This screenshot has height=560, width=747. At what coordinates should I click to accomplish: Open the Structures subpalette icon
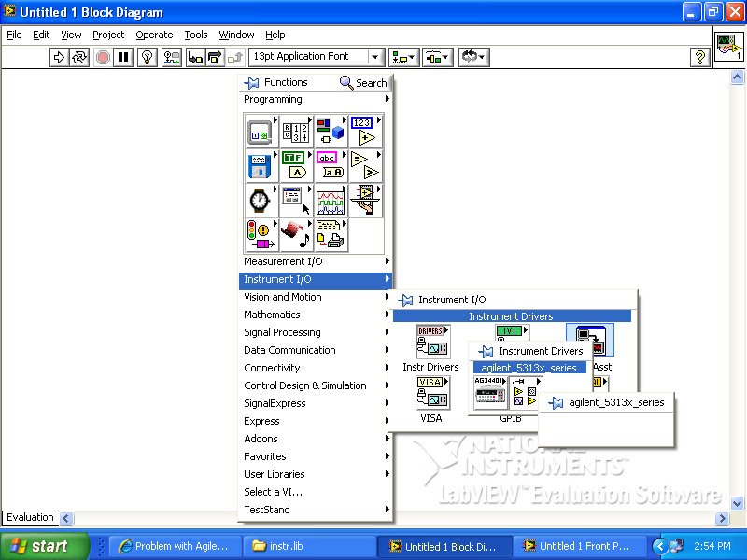[x=261, y=132]
